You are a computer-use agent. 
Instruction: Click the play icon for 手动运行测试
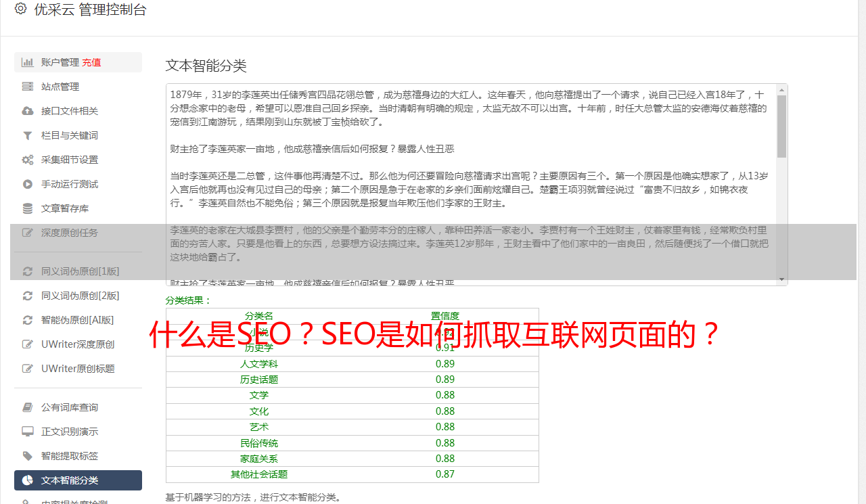coord(28,184)
